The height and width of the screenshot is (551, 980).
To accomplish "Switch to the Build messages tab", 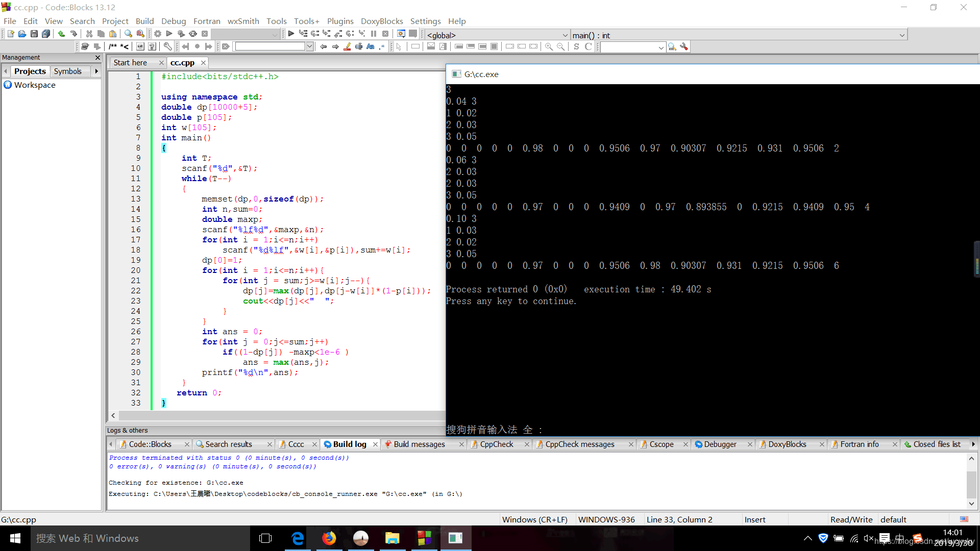I will coord(419,444).
